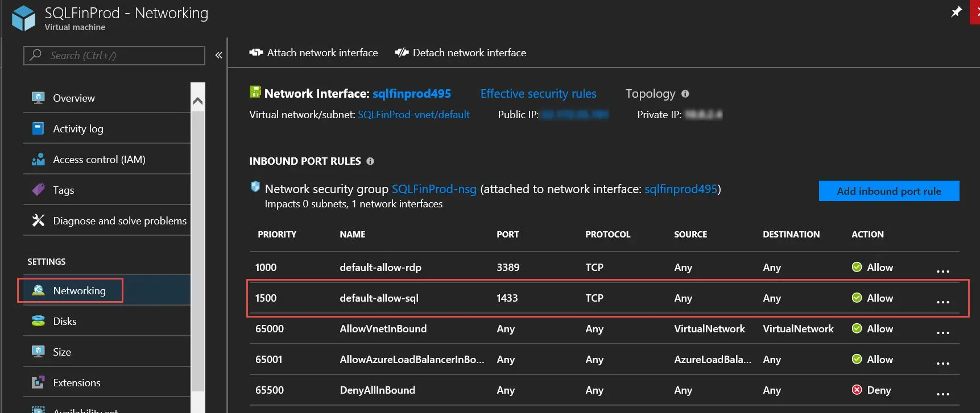Click the SQLFinProd virtual machine cube icon

[x=23, y=18]
